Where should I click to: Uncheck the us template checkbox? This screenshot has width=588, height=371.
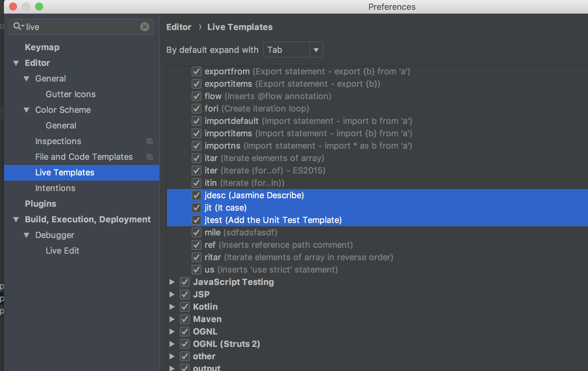pyautogui.click(x=197, y=270)
